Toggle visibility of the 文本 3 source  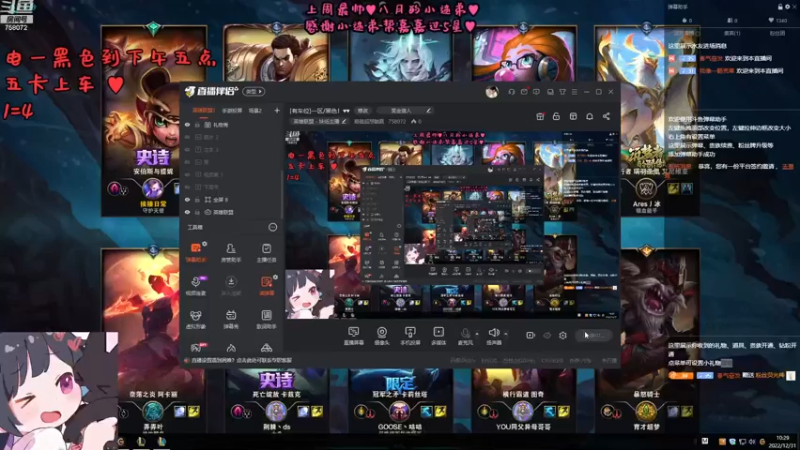point(187,149)
